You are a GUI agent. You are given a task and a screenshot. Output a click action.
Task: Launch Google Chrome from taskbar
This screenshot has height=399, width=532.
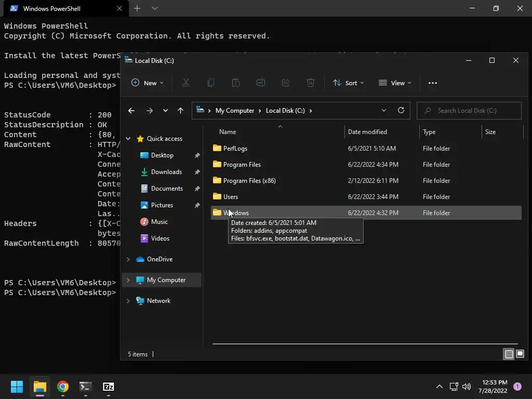(63, 387)
